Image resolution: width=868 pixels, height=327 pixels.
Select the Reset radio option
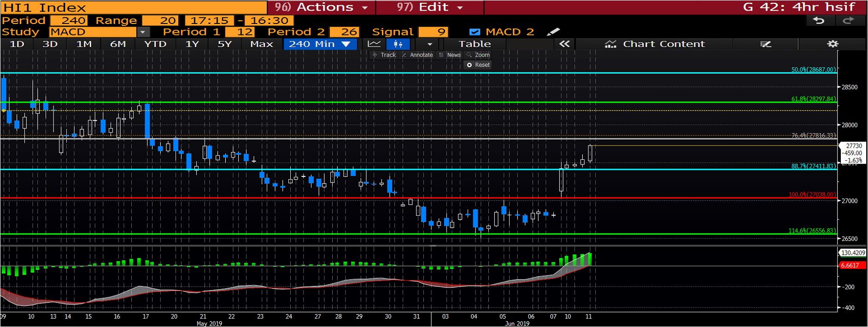tap(469, 65)
